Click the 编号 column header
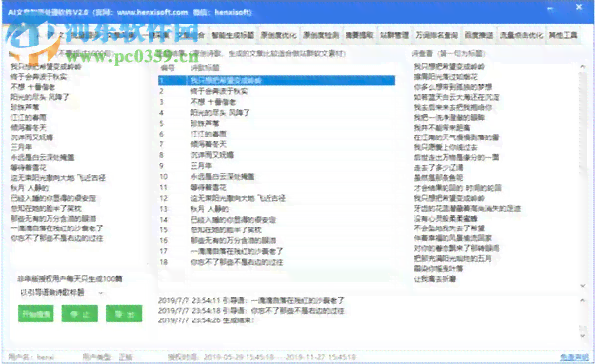This screenshot has width=595, height=364. click(x=167, y=68)
